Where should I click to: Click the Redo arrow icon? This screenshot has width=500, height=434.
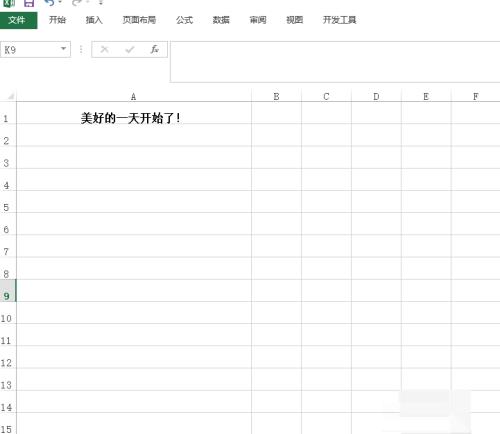coord(77,3)
